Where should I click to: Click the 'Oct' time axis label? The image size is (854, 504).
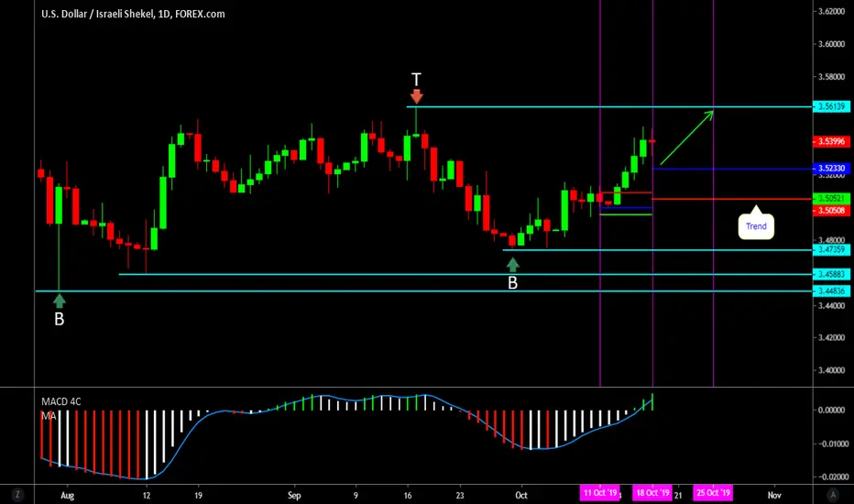pyautogui.click(x=521, y=495)
